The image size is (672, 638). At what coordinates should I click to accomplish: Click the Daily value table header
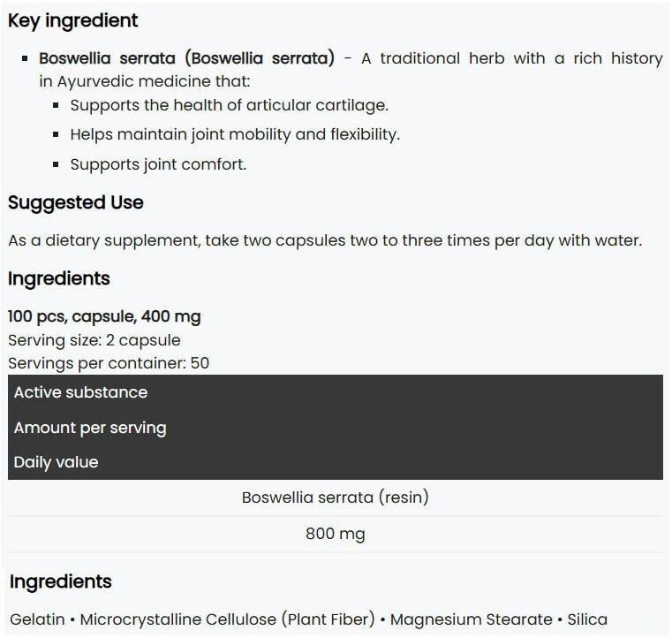click(56, 462)
